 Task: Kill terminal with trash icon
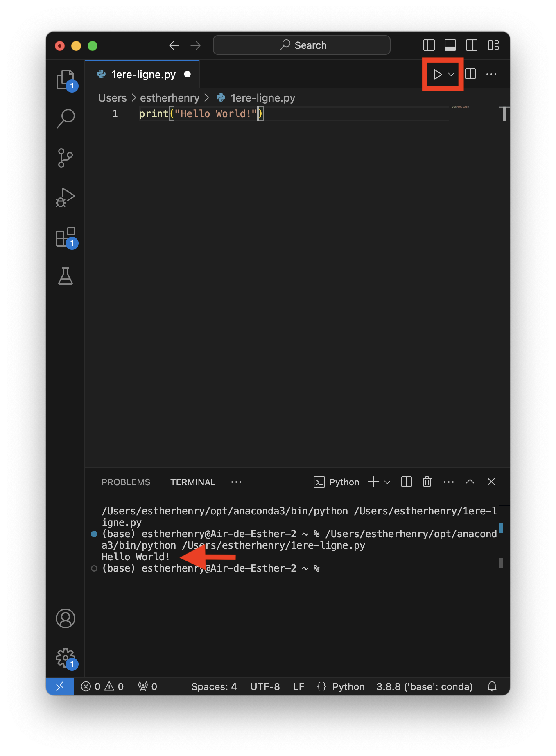427,482
